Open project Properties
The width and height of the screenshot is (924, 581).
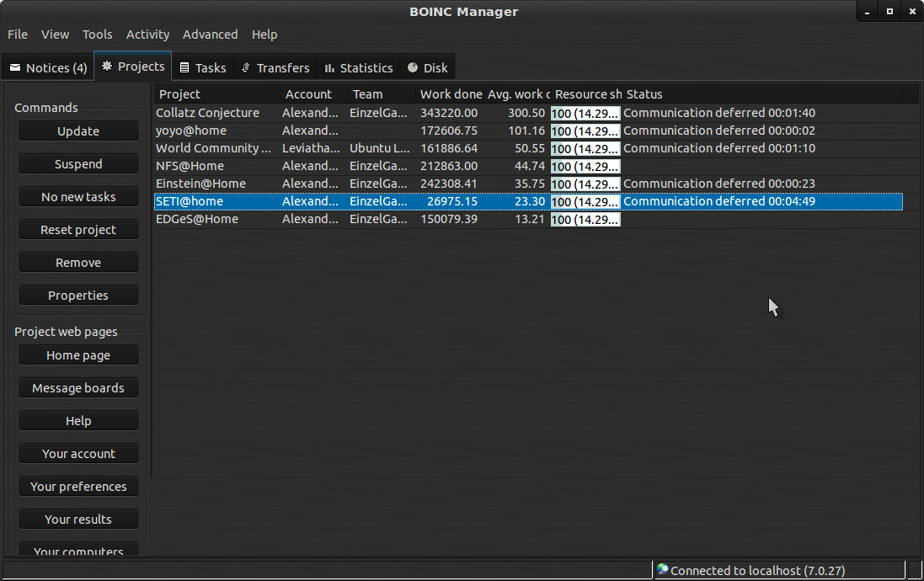(x=78, y=296)
